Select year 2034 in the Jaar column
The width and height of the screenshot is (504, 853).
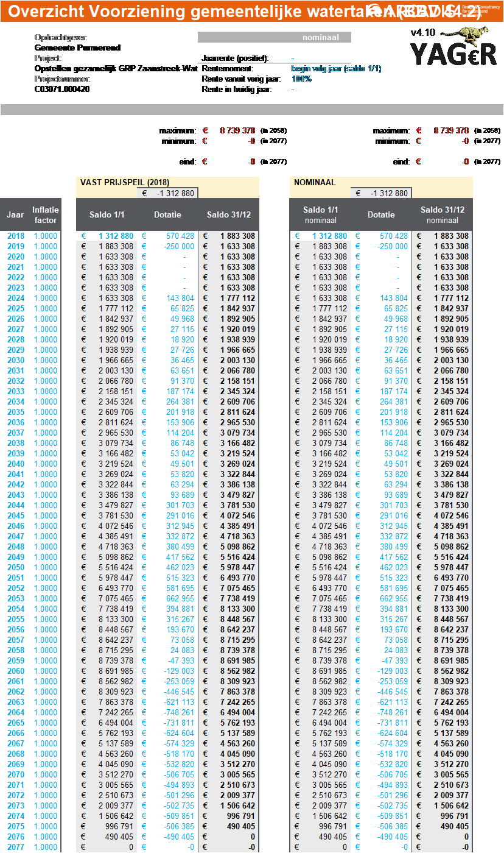coord(16,402)
